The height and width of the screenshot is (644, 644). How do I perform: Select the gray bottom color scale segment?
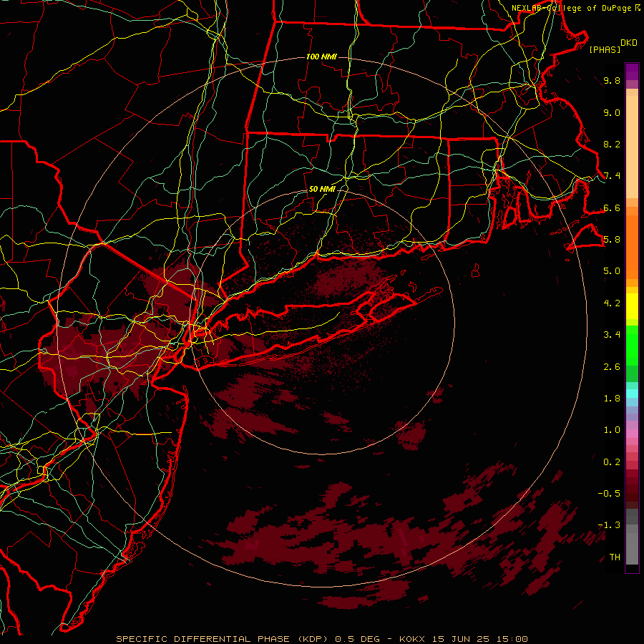click(632, 545)
